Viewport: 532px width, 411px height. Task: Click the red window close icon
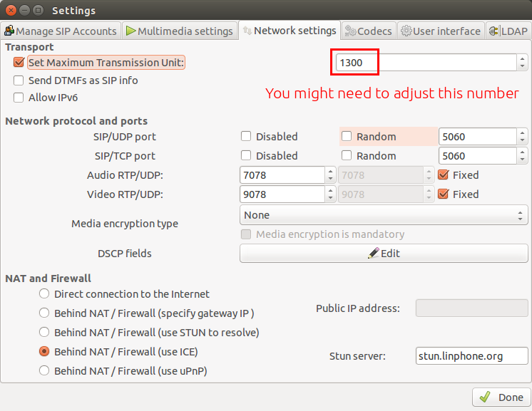coord(11,11)
